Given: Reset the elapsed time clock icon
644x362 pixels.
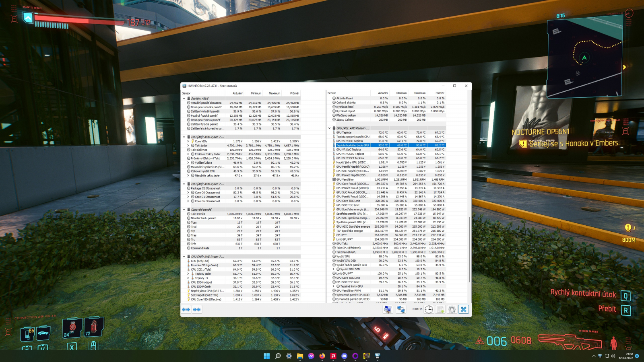Looking at the screenshot, I should [429, 309].
